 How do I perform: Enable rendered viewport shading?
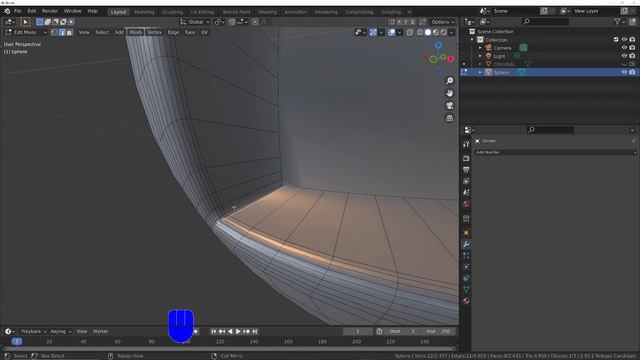[x=443, y=32]
